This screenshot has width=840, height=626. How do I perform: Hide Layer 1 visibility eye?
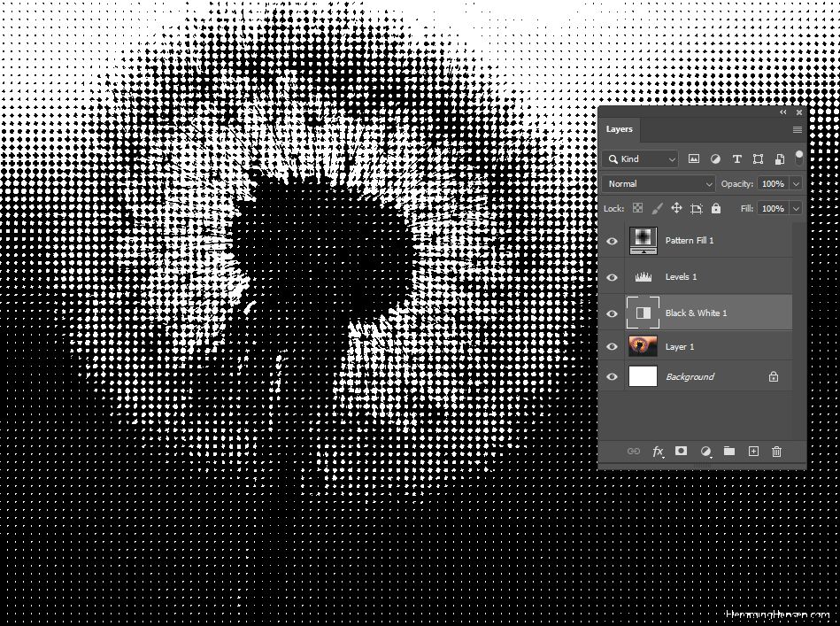point(612,347)
